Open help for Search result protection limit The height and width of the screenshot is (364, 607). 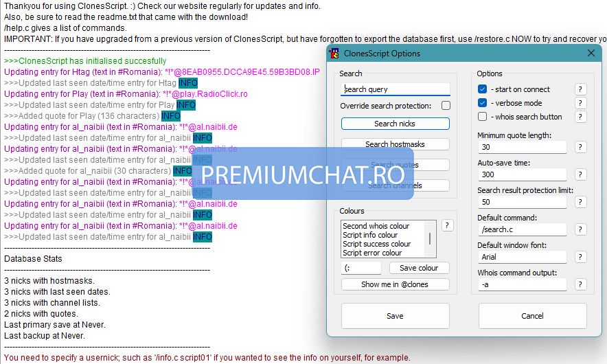(580, 202)
